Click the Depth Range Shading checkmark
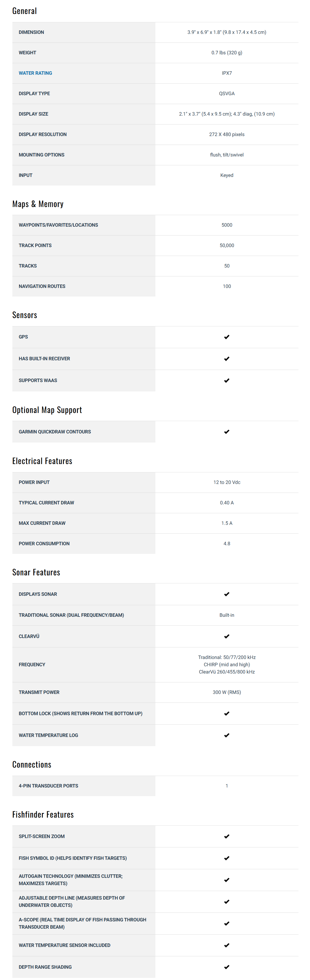 (x=227, y=967)
